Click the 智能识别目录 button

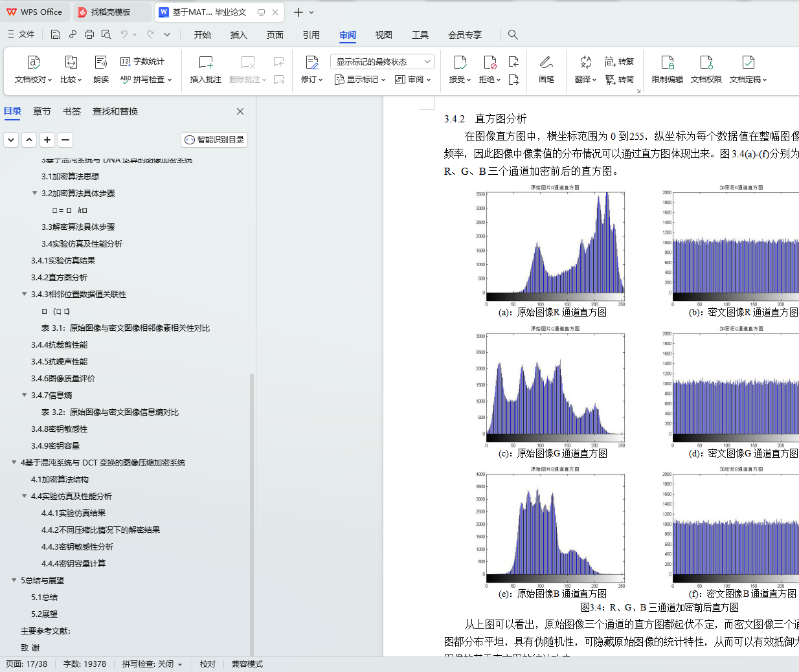click(x=214, y=140)
